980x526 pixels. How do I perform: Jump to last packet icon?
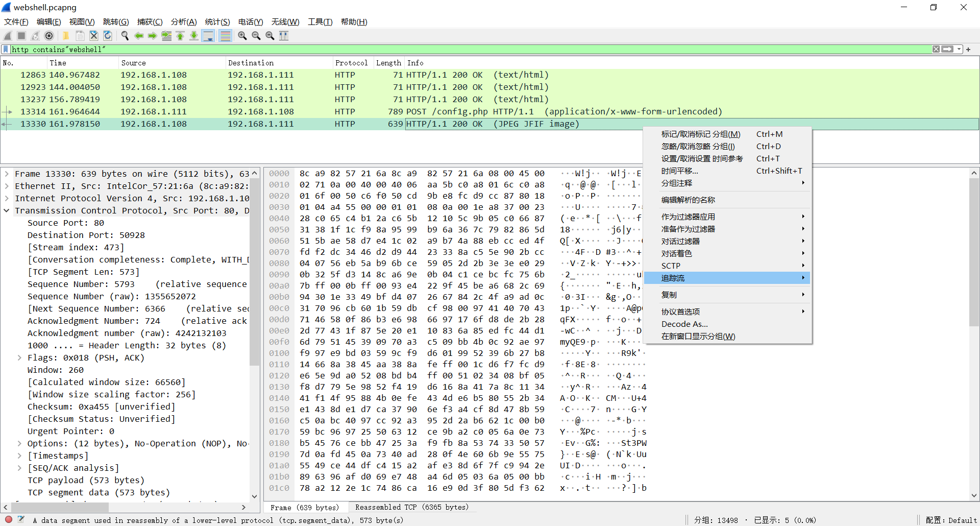(194, 36)
